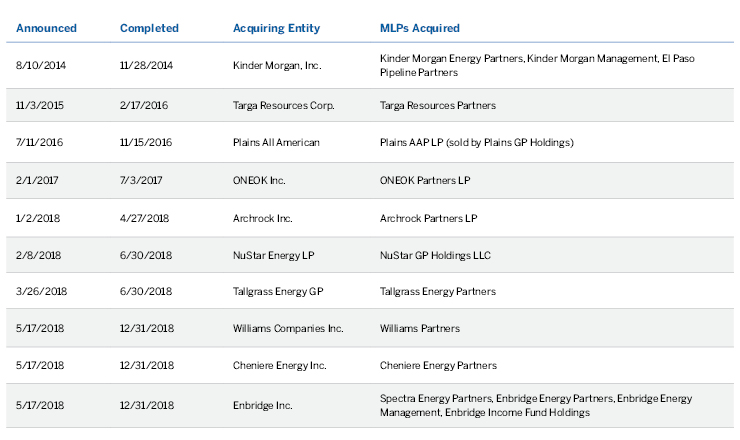Click the ONEOK Inc. acquiring entity
Viewport: 740px width, 440px height.
[x=259, y=180]
